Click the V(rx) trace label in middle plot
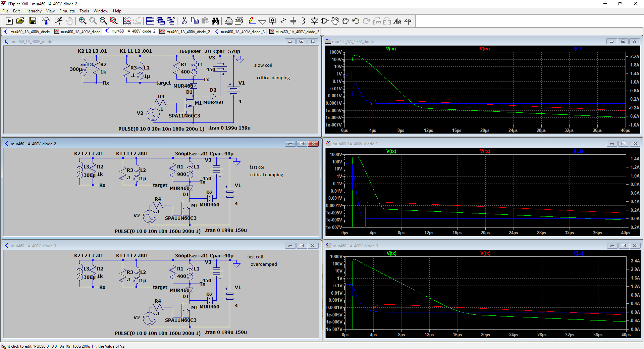Viewport: 644px width, 349px height. (x=485, y=151)
